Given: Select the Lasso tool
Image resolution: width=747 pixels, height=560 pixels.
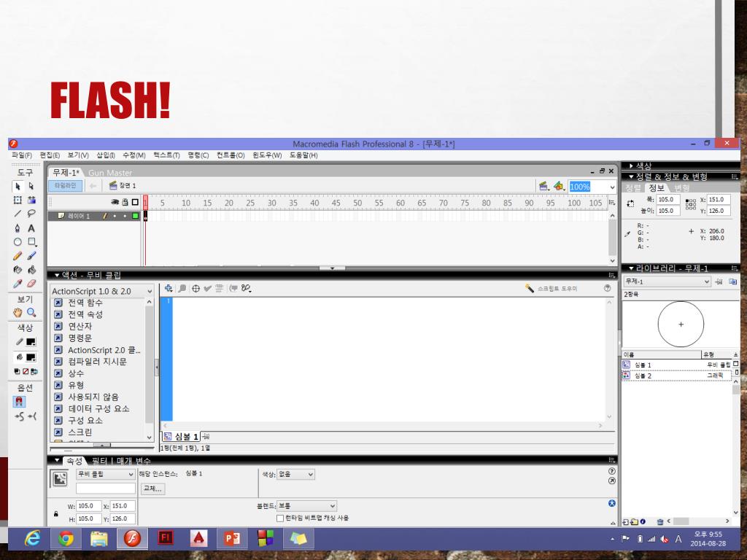Looking at the screenshot, I should pos(31,214).
